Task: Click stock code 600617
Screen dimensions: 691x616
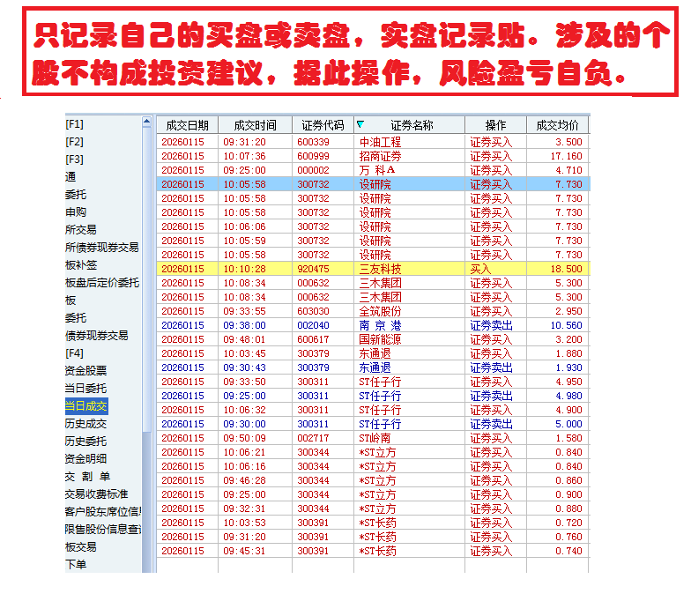Action: [x=313, y=339]
